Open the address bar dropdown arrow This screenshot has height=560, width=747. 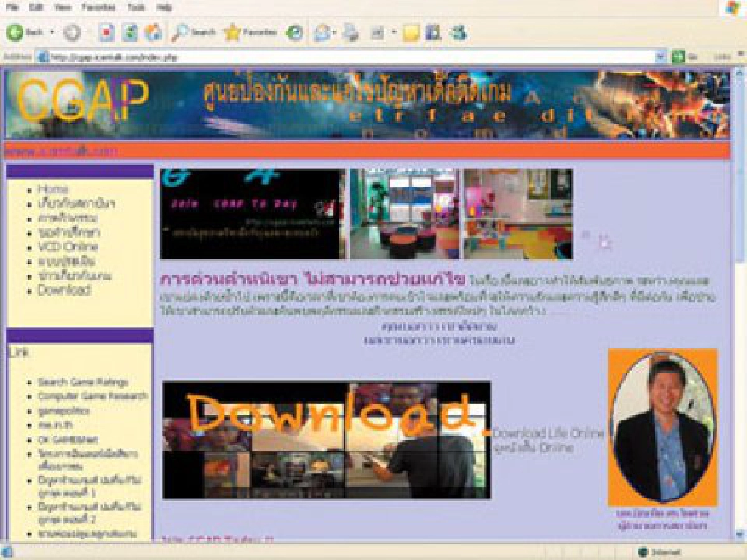coord(661,57)
